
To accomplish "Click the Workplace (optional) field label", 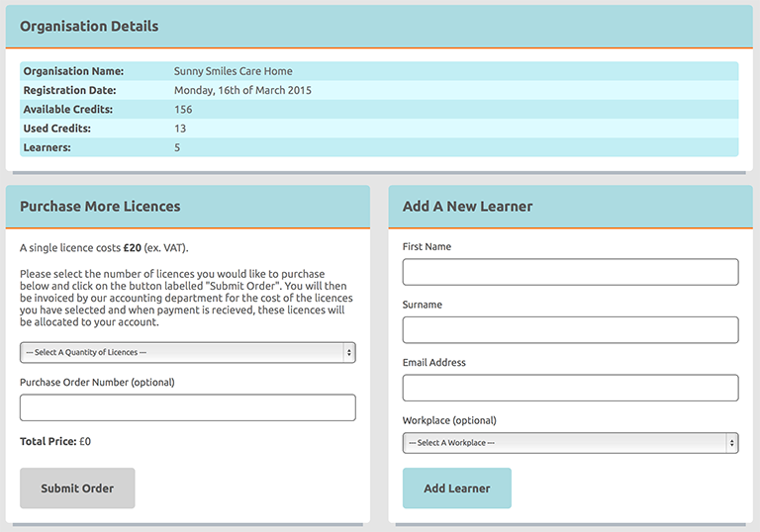I will (x=449, y=420).
